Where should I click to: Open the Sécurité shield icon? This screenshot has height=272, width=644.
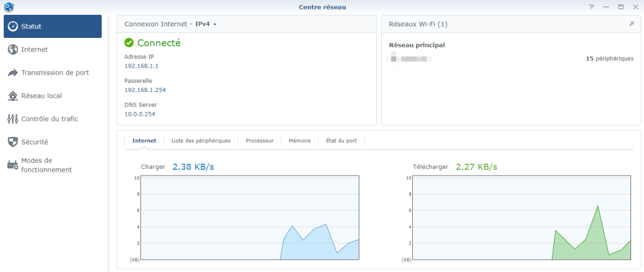point(13,142)
